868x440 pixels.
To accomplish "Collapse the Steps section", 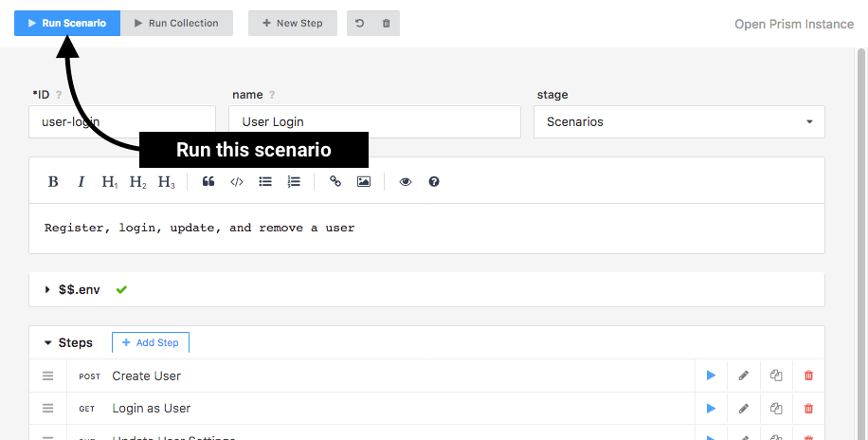I will pos(48,342).
